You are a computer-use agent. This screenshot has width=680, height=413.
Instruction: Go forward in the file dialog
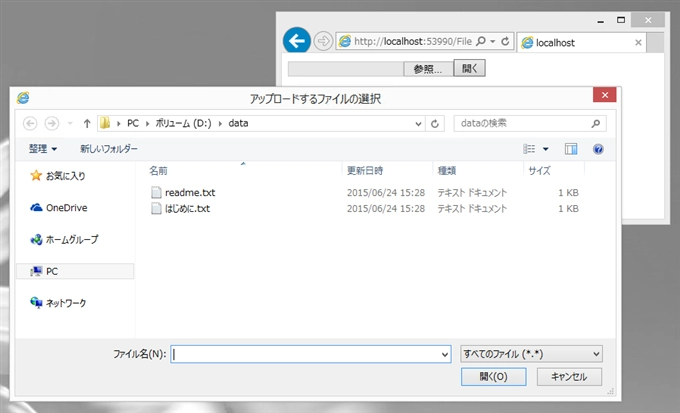[52, 124]
